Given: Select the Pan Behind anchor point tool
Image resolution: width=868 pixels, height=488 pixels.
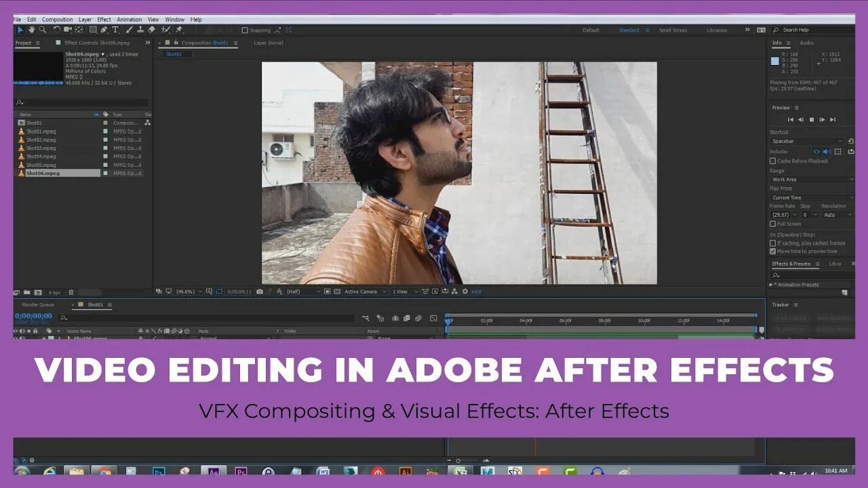Looking at the screenshot, I should pyautogui.click(x=79, y=30).
